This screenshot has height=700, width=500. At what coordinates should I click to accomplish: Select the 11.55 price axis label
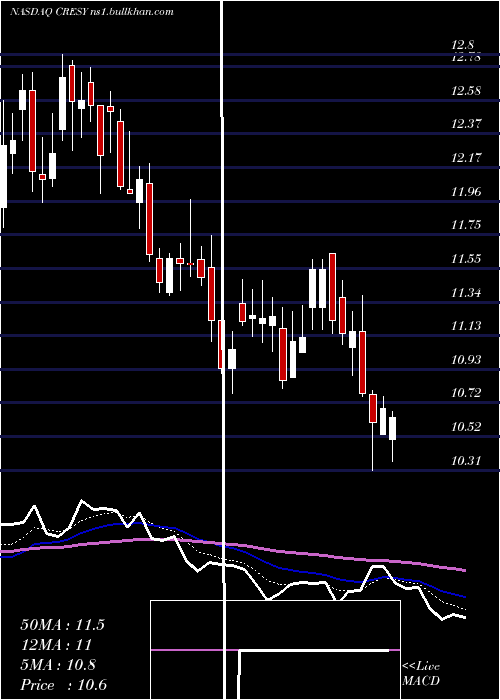(466, 258)
